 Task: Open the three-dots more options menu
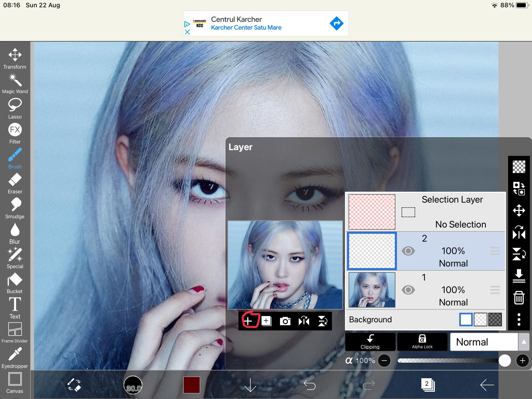519,320
